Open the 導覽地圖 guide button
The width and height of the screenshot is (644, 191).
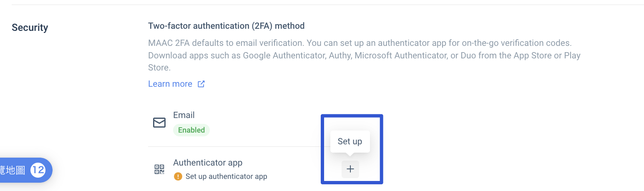point(13,170)
